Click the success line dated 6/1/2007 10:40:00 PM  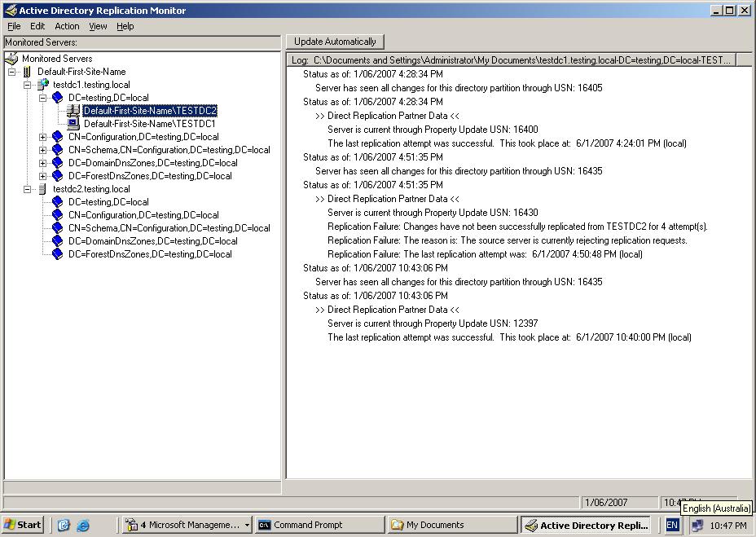pos(510,337)
